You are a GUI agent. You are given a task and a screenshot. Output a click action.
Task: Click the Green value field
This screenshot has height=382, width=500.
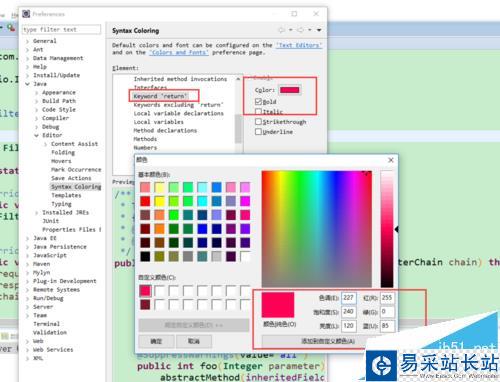(387, 312)
